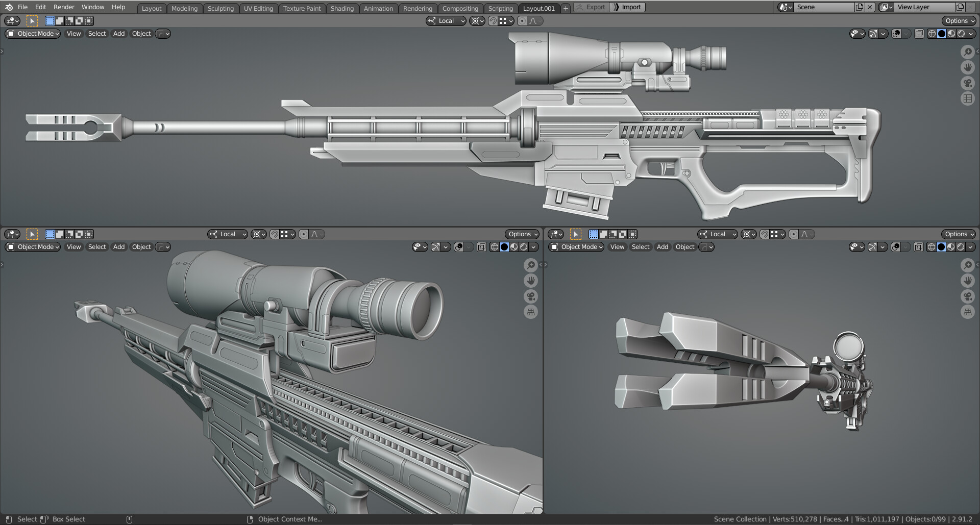Image resolution: width=980 pixels, height=525 pixels.
Task: Toggle X-Ray mode in the top viewport
Action: 919,34
